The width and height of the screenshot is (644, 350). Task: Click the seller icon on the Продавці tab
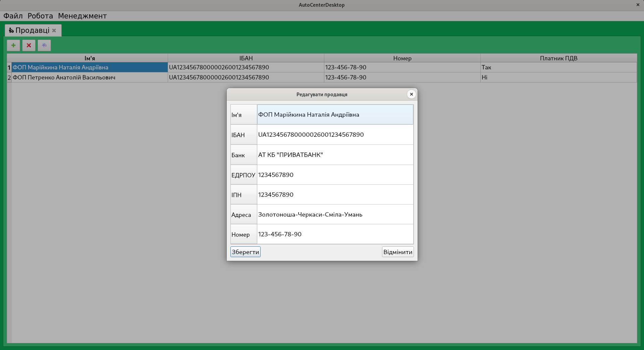tap(10, 30)
